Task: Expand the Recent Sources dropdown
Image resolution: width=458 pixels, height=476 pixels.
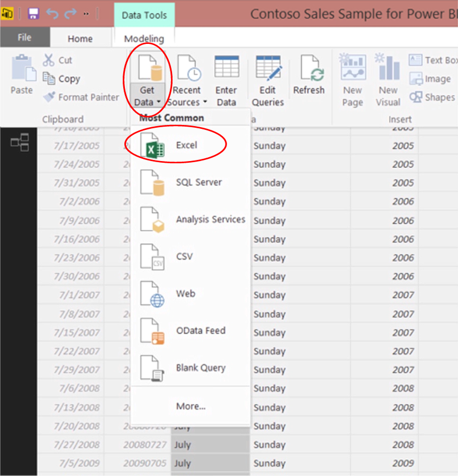Action: click(x=204, y=103)
